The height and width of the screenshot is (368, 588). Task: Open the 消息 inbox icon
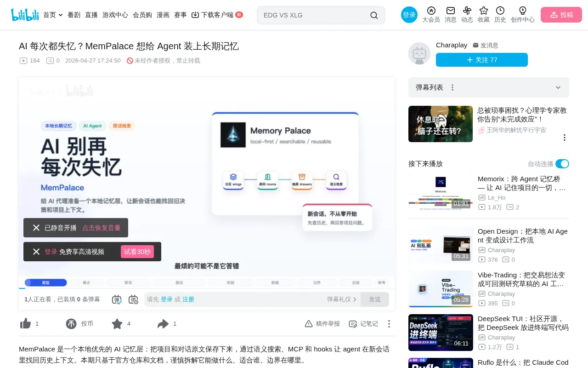[451, 11]
